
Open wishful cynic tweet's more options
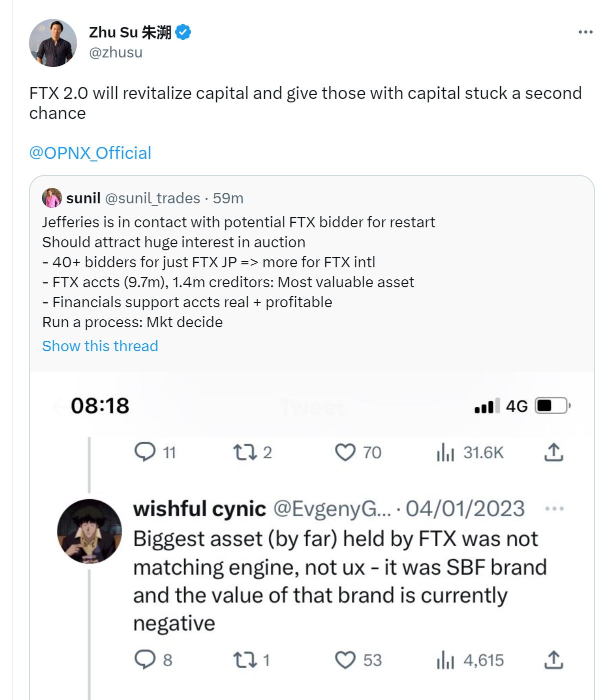554,509
